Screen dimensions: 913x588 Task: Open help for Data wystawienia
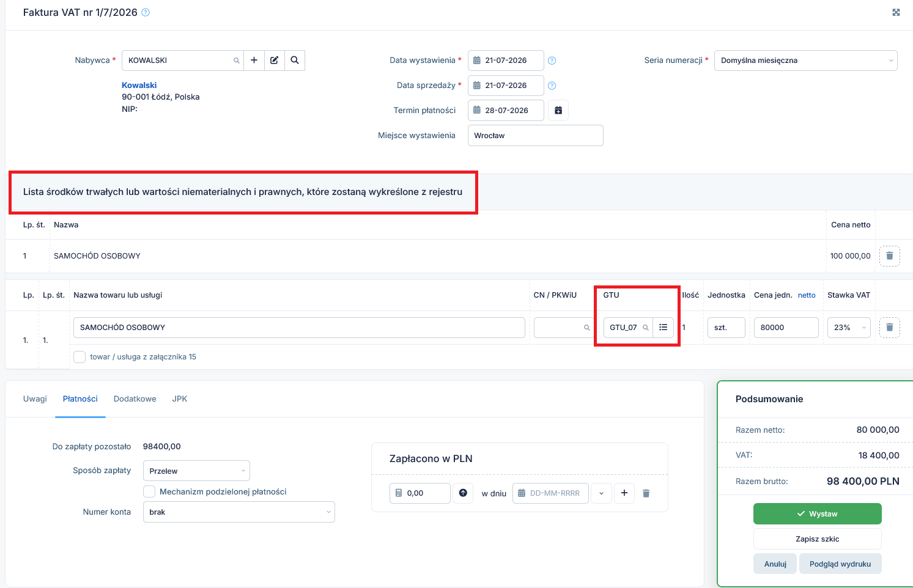(x=552, y=61)
